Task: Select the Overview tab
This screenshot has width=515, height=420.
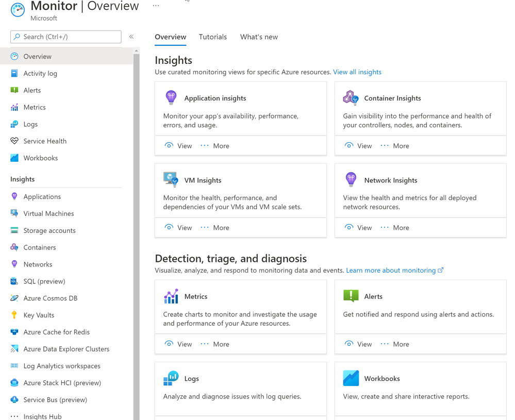Action: pyautogui.click(x=171, y=37)
